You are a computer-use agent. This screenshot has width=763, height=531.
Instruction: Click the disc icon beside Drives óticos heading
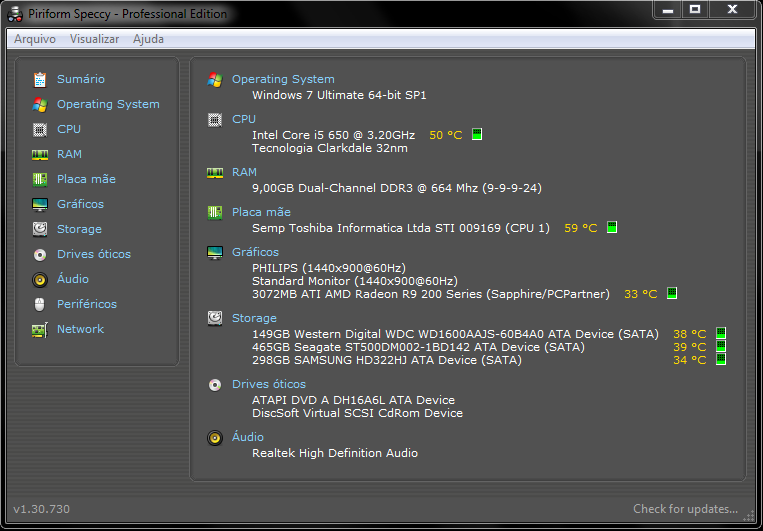[215, 385]
